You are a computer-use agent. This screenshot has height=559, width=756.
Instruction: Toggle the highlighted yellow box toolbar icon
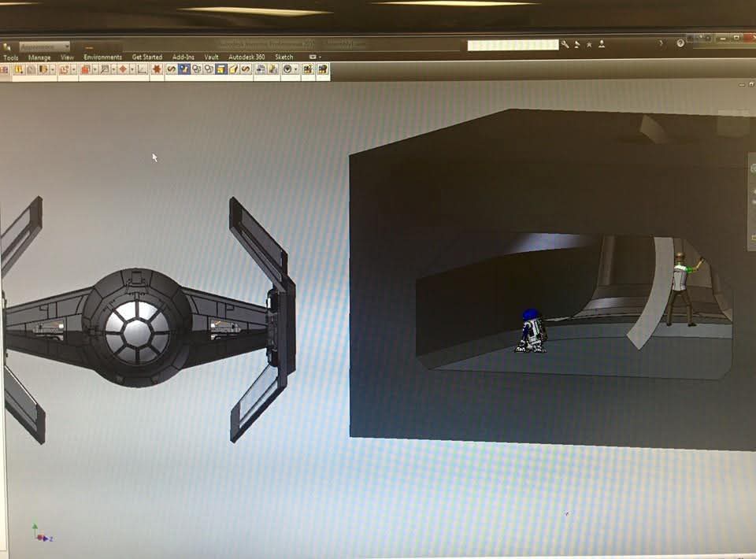(x=221, y=69)
